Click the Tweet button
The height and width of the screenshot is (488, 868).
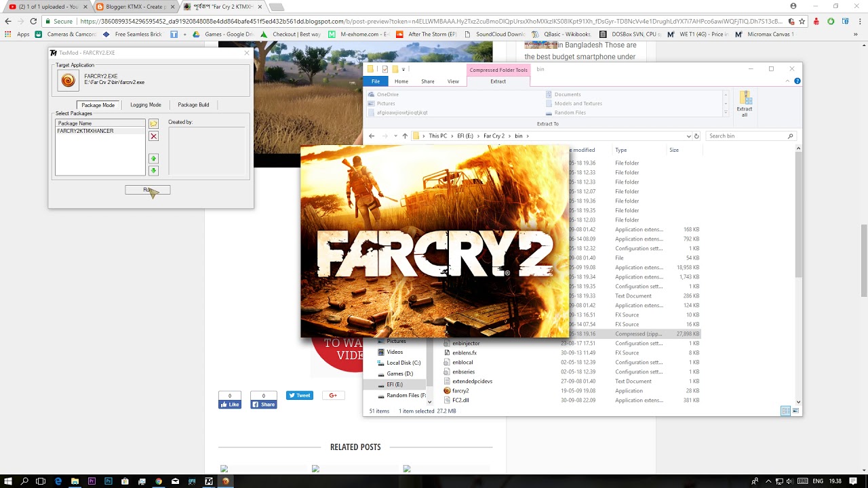click(299, 395)
